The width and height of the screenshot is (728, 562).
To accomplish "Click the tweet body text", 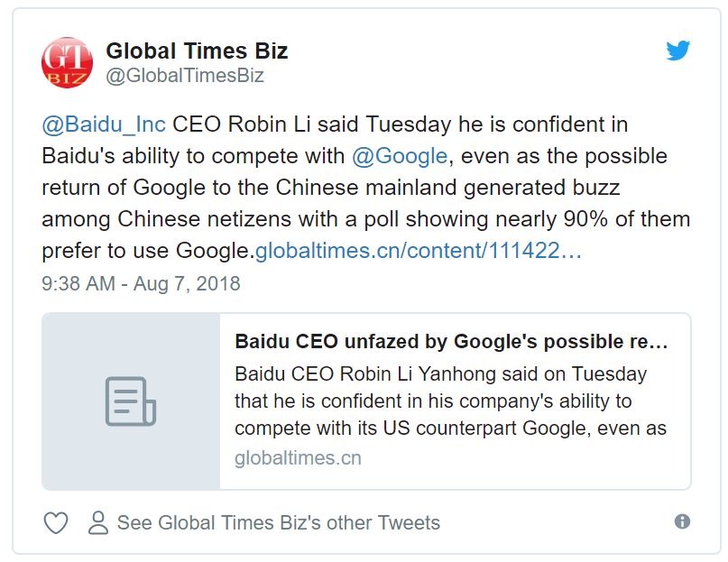I will click(366, 188).
